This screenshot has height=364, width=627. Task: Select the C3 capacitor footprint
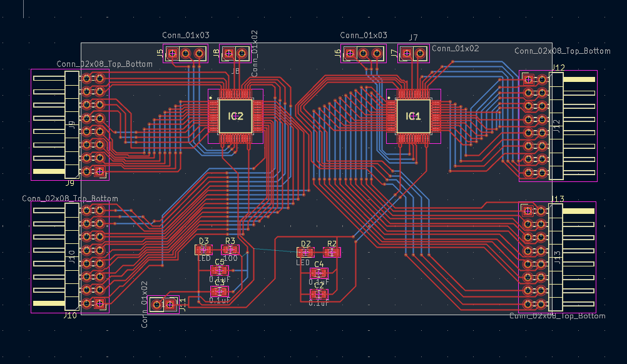[220, 291]
